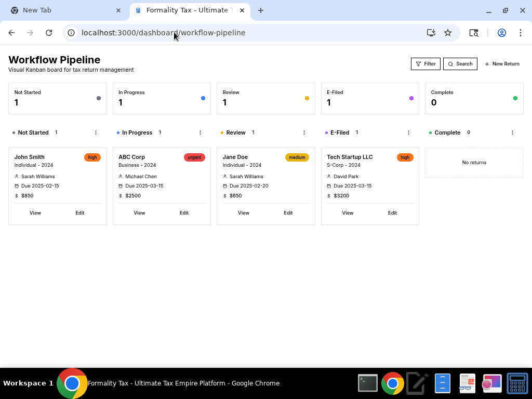Viewport: 532px width, 399px height.
Task: Open the calculator app from the taskbar
Action: point(517,383)
